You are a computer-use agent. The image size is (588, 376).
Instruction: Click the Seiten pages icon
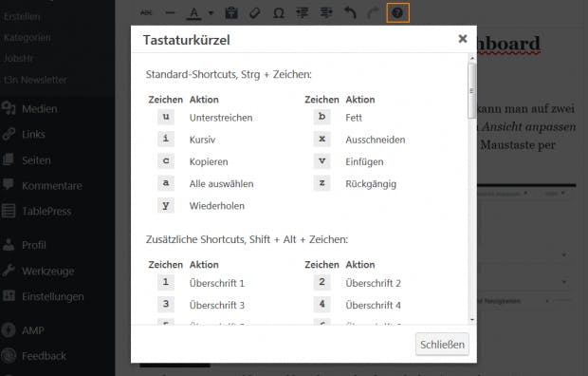(9, 160)
